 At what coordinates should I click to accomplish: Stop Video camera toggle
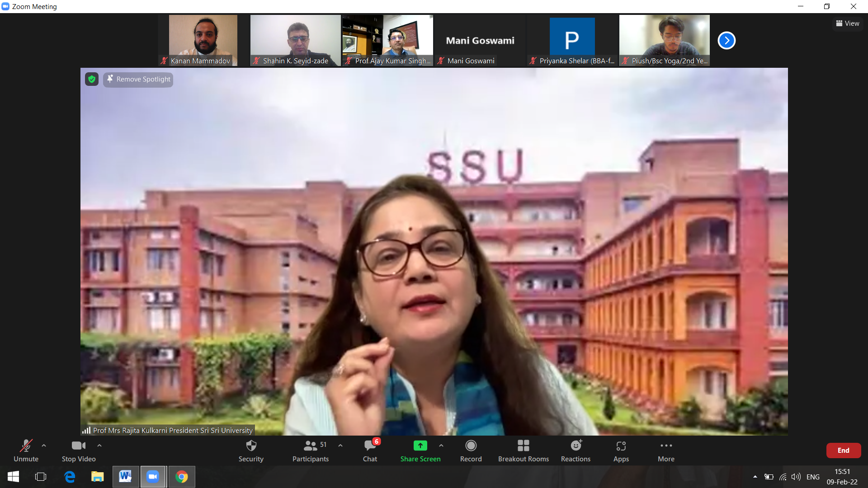coord(79,450)
